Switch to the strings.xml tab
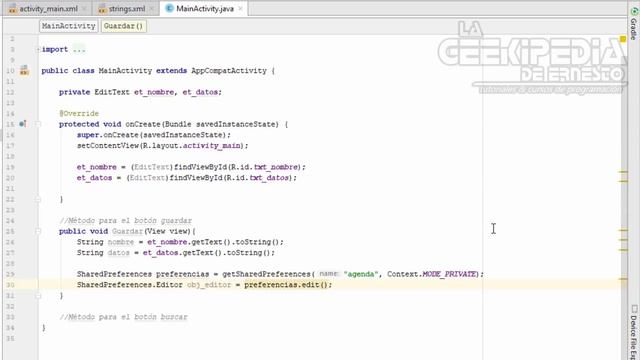 [x=127, y=9]
